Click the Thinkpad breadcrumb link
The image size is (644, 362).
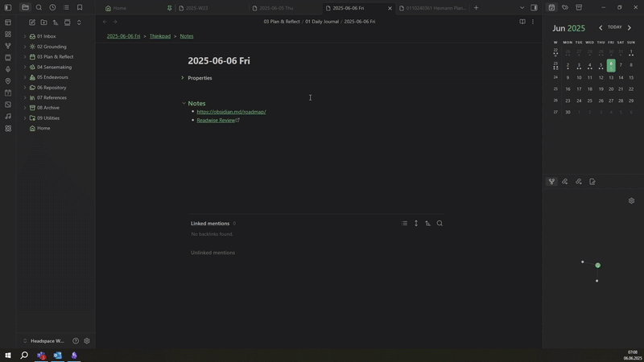(159, 36)
